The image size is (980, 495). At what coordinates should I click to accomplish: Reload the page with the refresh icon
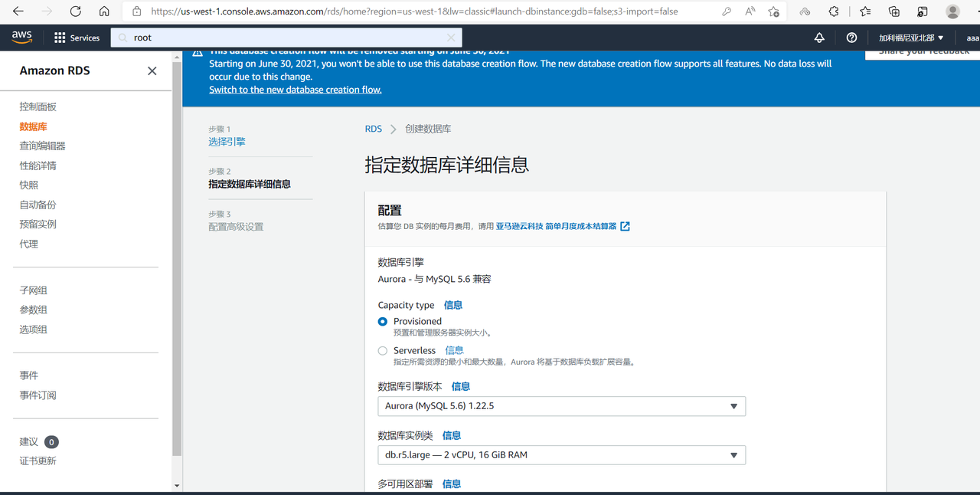point(75,11)
